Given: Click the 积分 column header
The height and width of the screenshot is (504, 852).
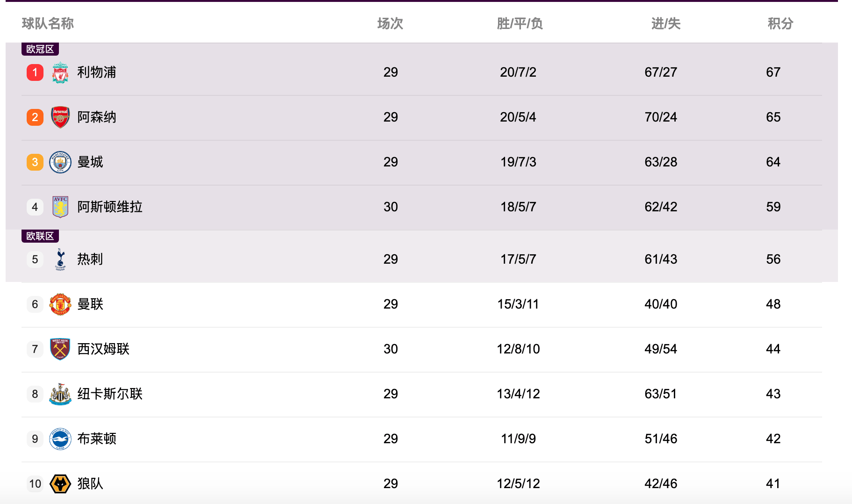Looking at the screenshot, I should (x=780, y=23).
